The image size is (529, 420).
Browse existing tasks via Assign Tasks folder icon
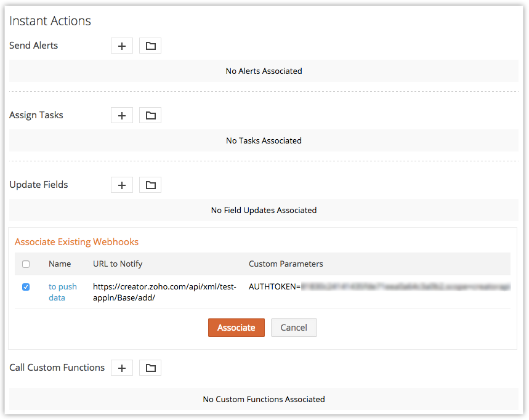pyautogui.click(x=150, y=115)
